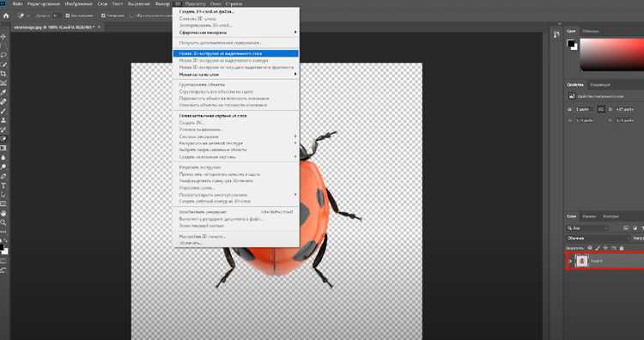Expand the Показать/скрыть многоугольники submenu
The height and width of the screenshot is (340, 644).
pyautogui.click(x=237, y=195)
